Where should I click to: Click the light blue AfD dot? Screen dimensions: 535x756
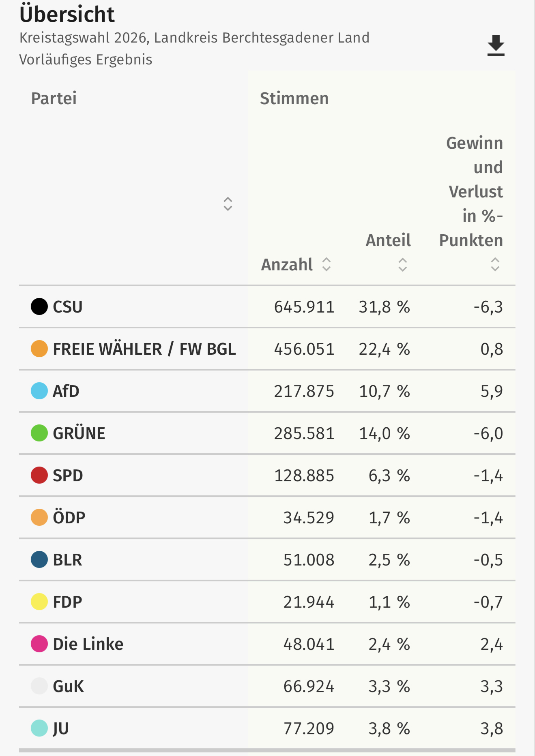click(39, 391)
